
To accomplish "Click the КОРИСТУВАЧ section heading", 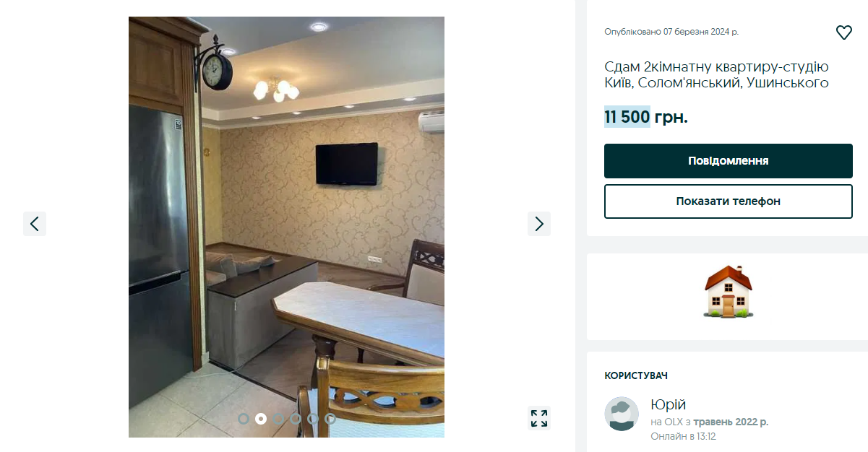I will pyautogui.click(x=636, y=376).
